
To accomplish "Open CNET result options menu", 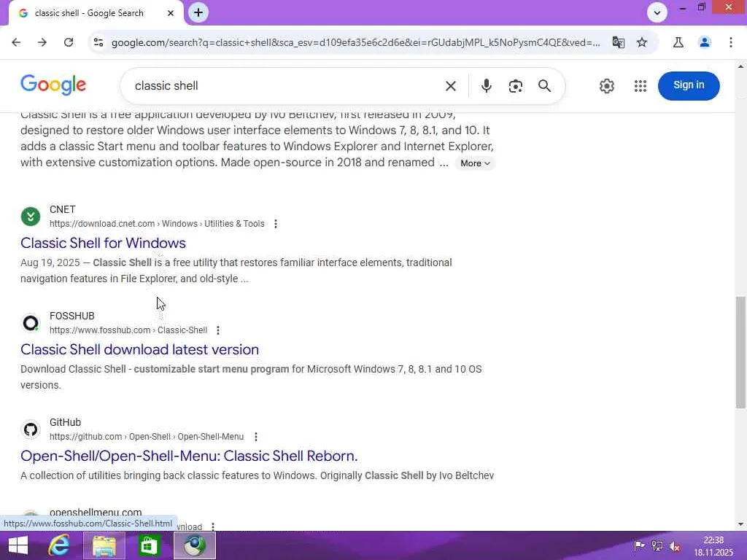I will pyautogui.click(x=275, y=224).
